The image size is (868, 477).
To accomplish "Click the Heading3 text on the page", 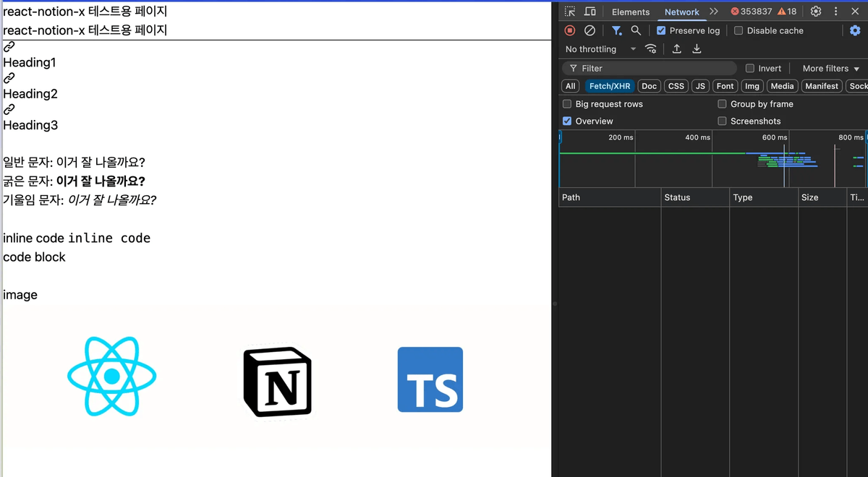I will [30, 125].
